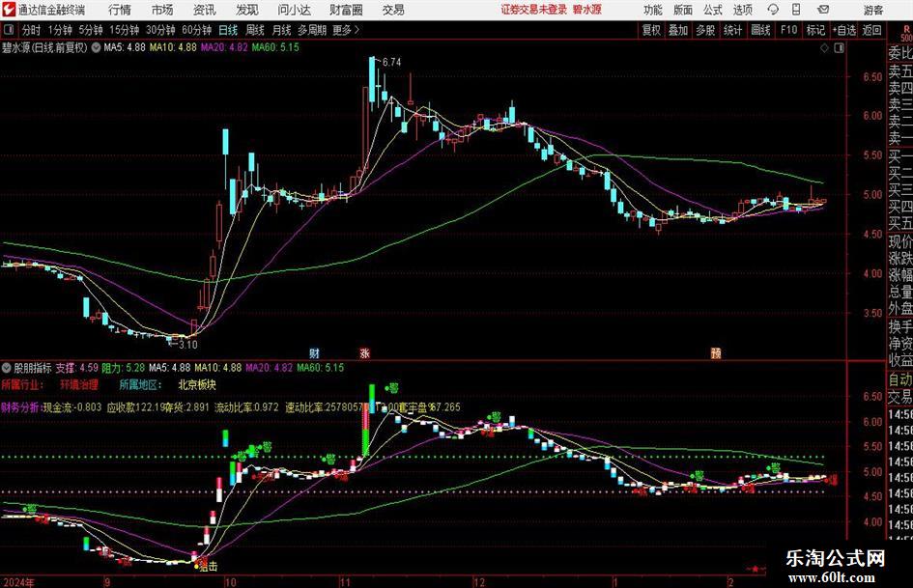Click the 证券交易未登录 login link
This screenshot has width=913, height=588.
coord(533,10)
